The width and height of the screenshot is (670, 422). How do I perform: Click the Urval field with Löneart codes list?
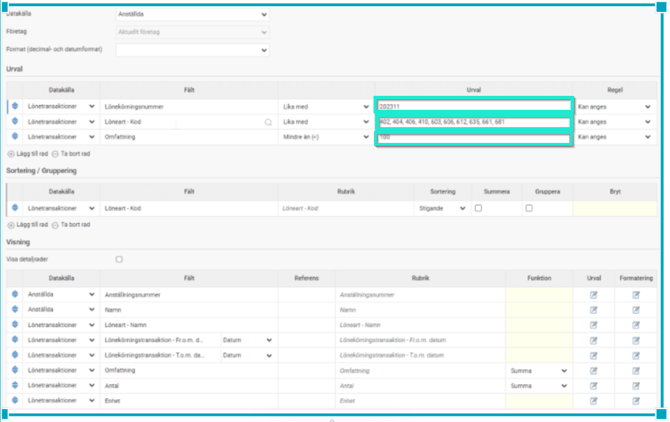coord(474,122)
